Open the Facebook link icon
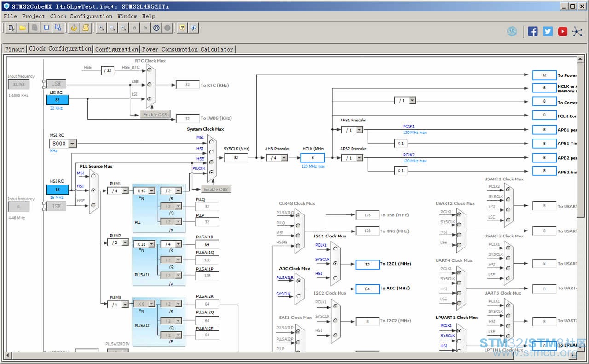Viewport: 589px width, 364px height. [532, 31]
